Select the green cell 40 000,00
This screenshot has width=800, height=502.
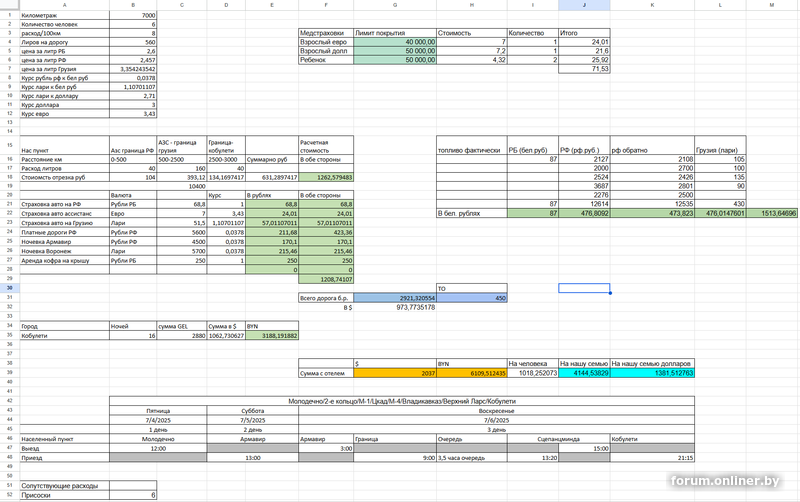point(395,42)
